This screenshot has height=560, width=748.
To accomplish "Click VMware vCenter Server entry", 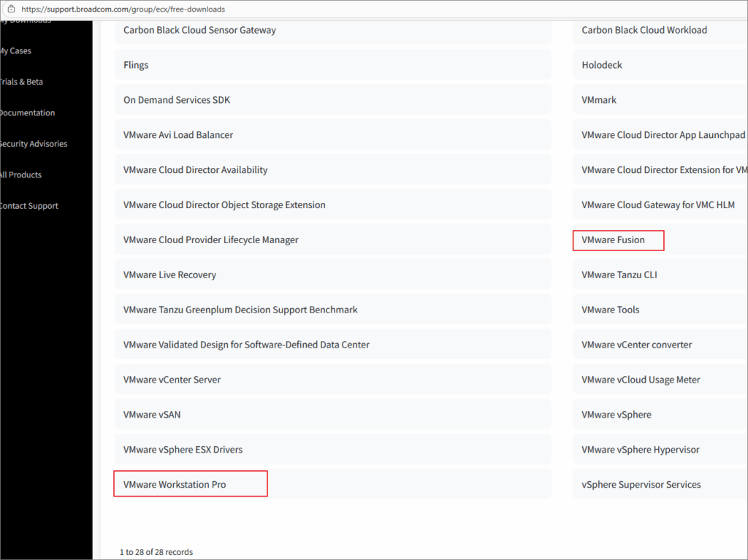I will 172,380.
